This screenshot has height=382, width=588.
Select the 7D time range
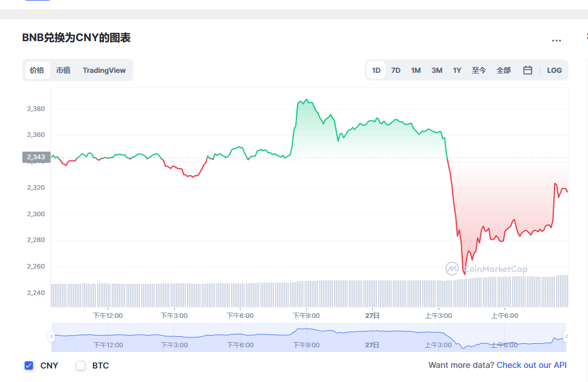396,70
